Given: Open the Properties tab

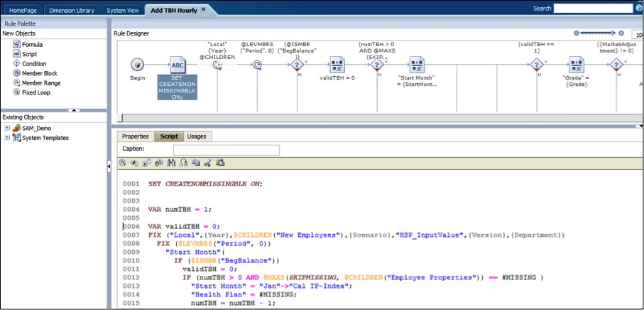Looking at the screenshot, I should (x=135, y=136).
